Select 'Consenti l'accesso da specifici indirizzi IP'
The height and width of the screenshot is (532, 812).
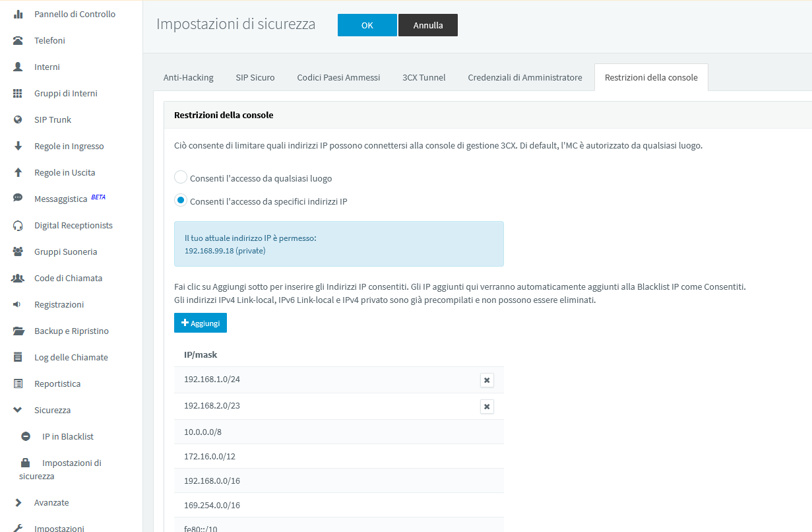[x=181, y=201]
